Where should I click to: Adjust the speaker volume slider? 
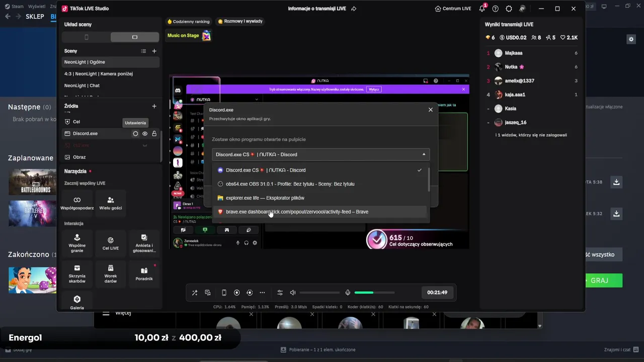(x=319, y=293)
